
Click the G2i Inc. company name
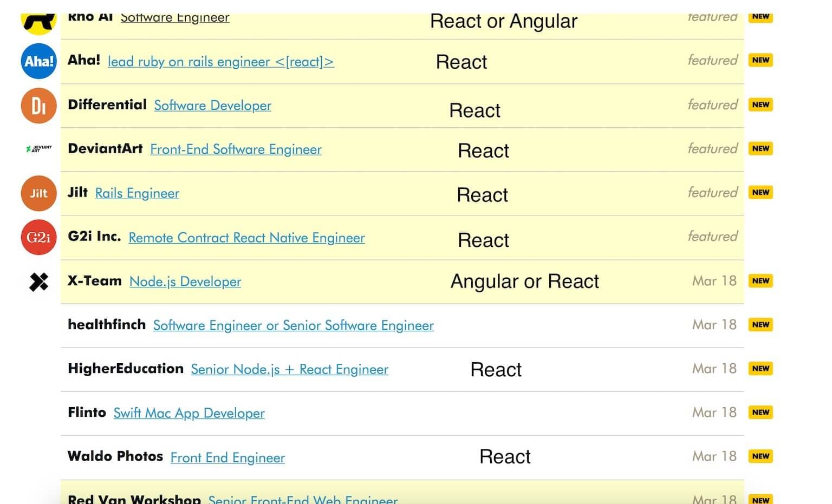click(94, 236)
